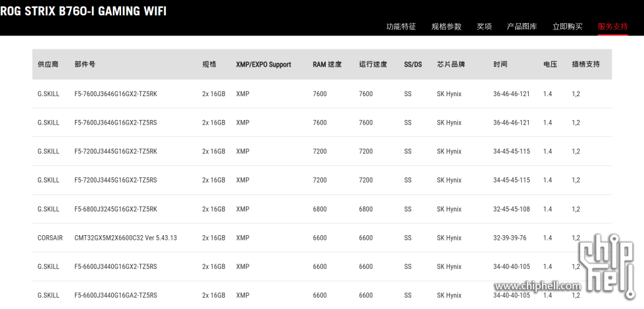Image resolution: width=644 pixels, height=309 pixels.
Task: Select part number F5-6600J3440G16GA2-TZ5RS
Action: (116, 295)
